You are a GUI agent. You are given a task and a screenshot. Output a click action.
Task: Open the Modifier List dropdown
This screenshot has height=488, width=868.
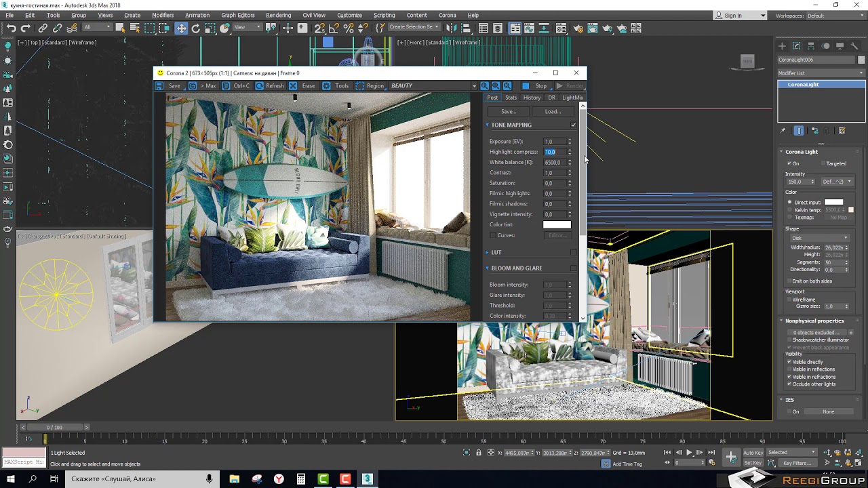[821, 73]
